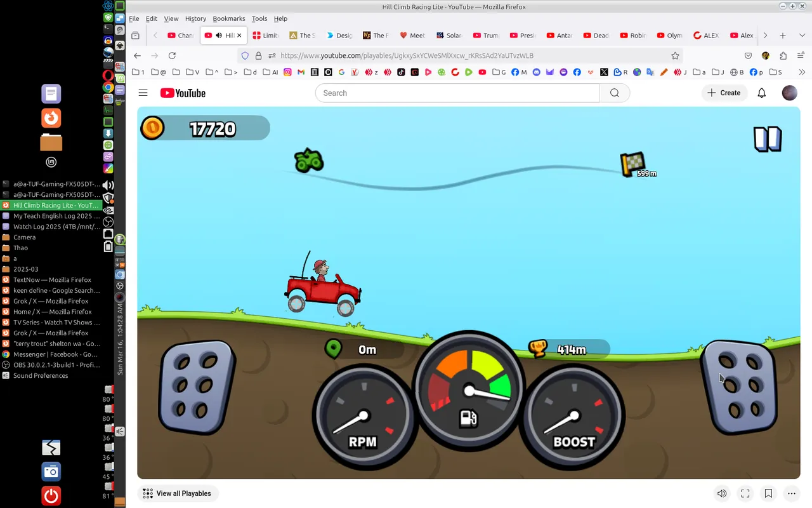This screenshot has width=812, height=508.
Task: Click the RPM gauge
Action: tap(363, 417)
